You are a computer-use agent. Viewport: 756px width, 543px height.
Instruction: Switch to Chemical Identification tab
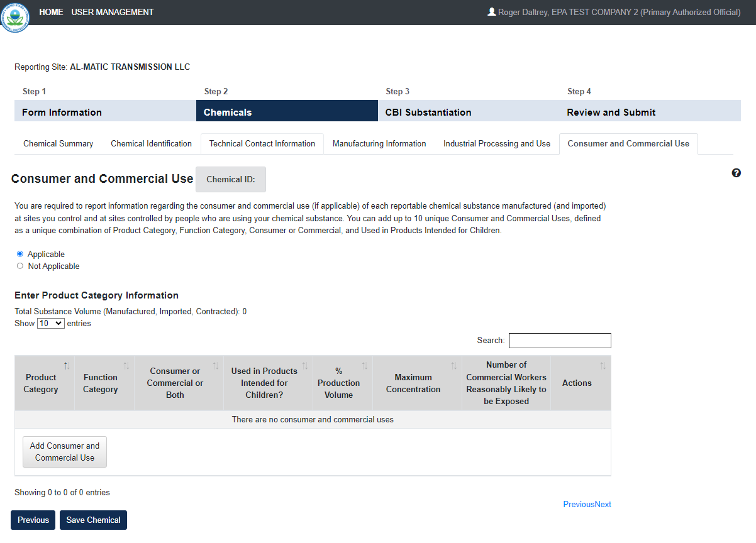151,143
